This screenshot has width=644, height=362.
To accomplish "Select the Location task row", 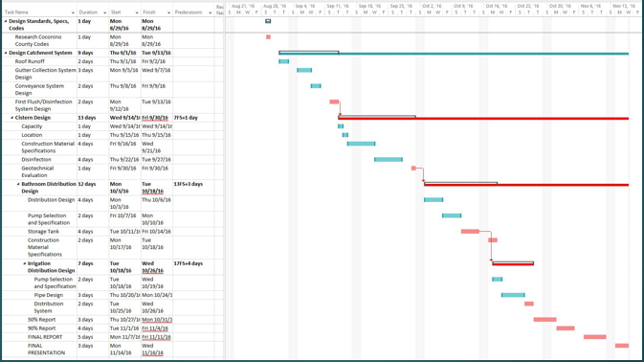I will (x=32, y=135).
